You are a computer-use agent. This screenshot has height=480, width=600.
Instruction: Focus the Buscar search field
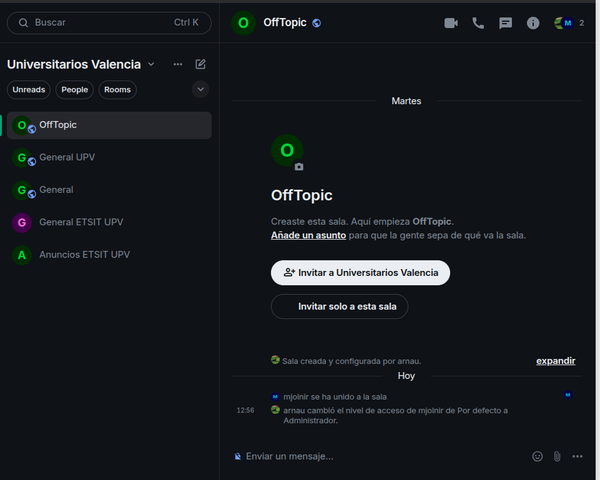point(109,23)
